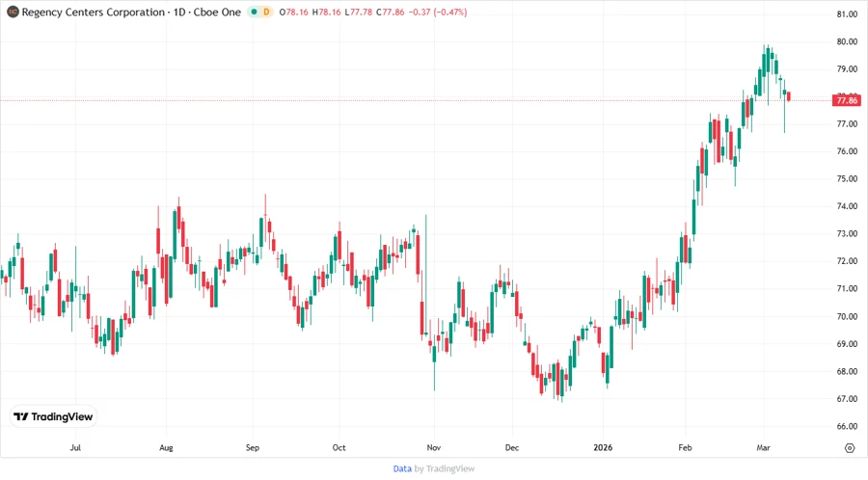Open the TradingView logo button
Image resolution: width=868 pixels, height=480 pixels.
click(x=53, y=416)
